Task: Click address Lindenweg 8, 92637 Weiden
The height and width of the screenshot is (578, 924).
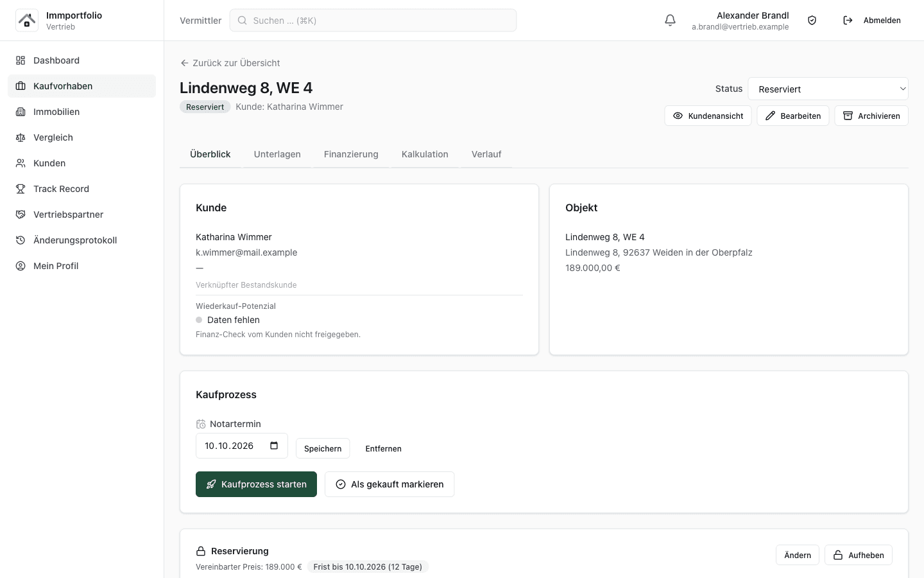Action: tap(659, 252)
